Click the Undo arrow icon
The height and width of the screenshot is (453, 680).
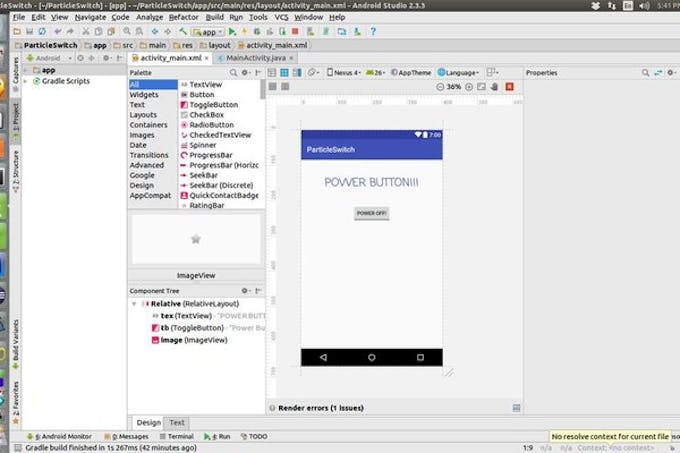(58, 32)
